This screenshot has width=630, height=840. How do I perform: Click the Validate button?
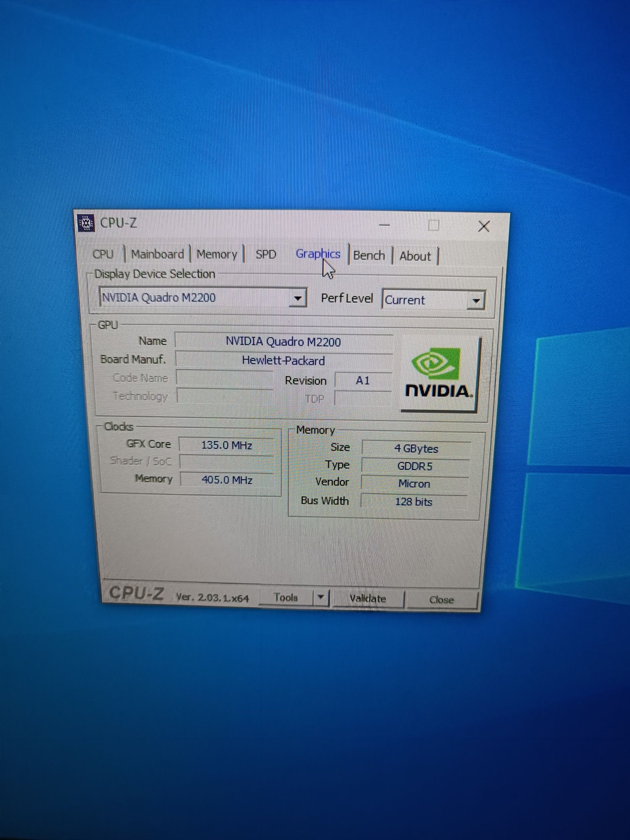point(367,598)
